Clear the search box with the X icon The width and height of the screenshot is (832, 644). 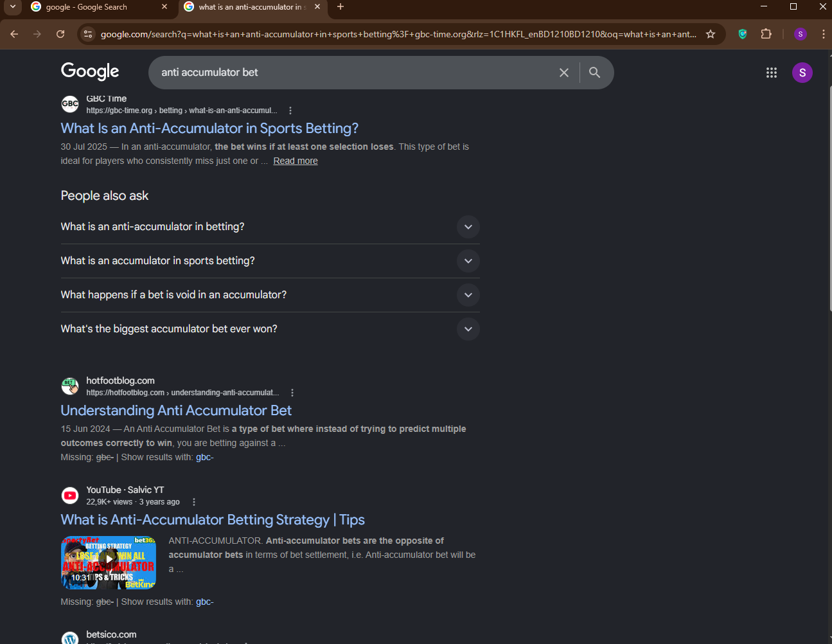[564, 73]
